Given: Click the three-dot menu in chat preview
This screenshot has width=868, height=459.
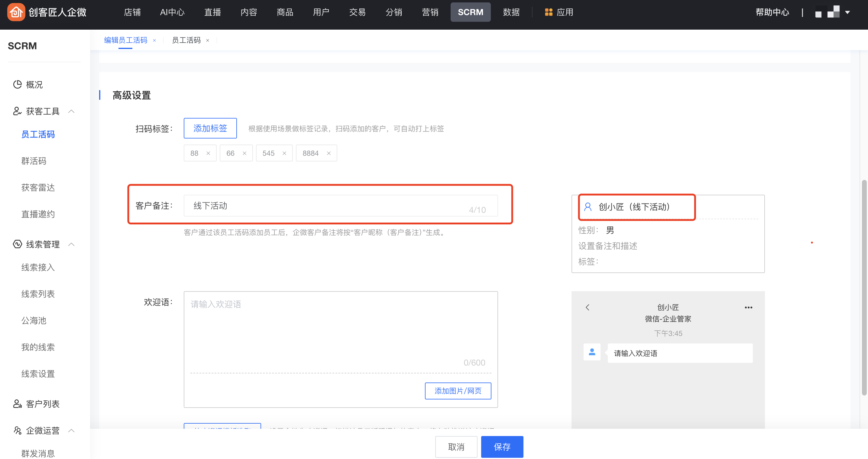Looking at the screenshot, I should tap(748, 307).
